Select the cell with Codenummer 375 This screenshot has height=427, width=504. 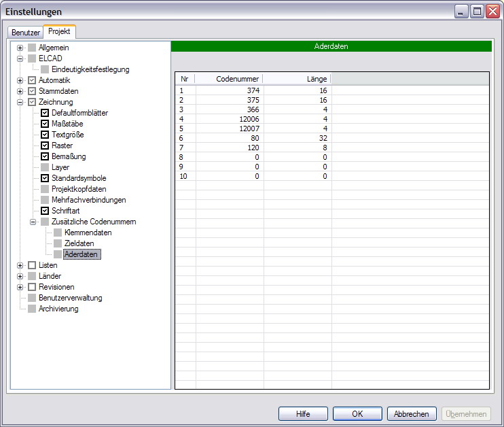(230, 100)
